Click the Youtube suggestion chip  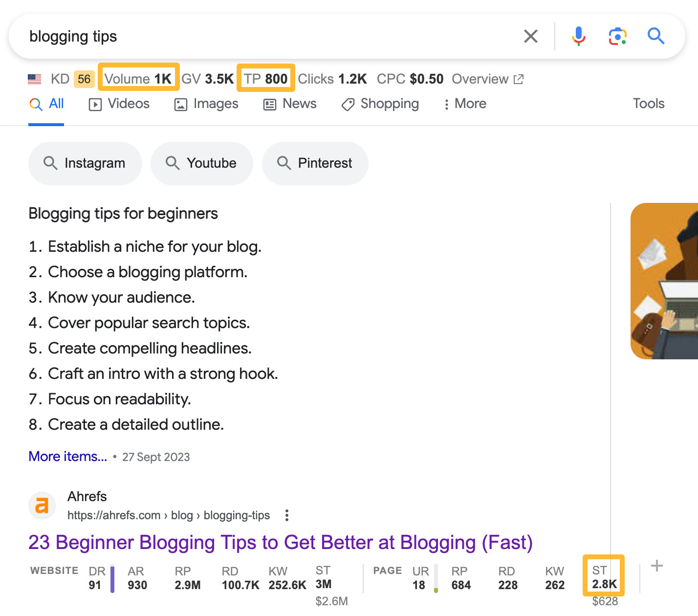coord(201,163)
